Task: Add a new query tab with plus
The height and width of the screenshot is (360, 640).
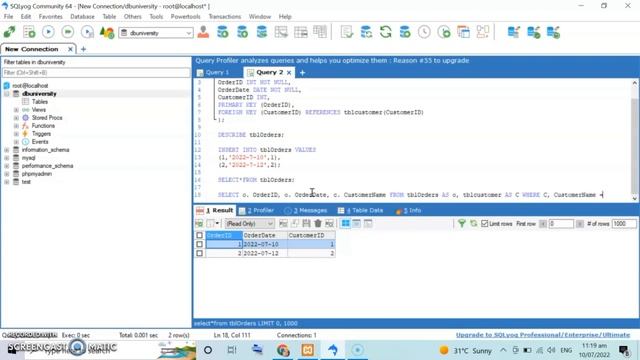Action: click(302, 73)
